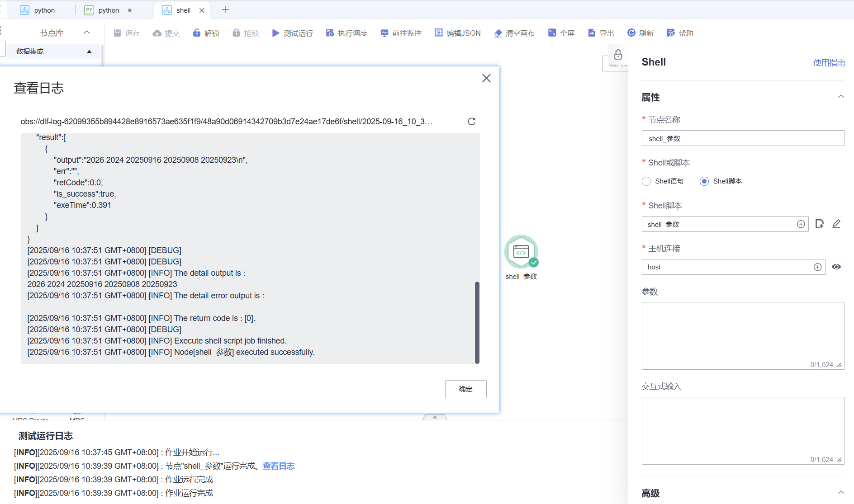
Task: Click the lock icon above the canvas
Action: point(618,55)
